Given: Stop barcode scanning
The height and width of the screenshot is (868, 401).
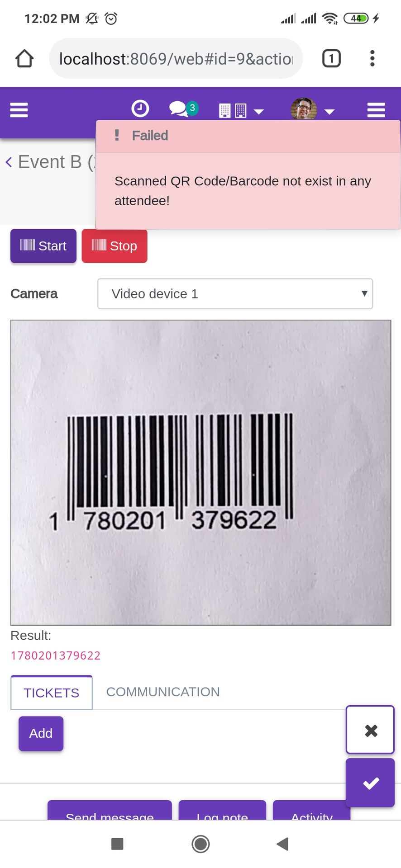Looking at the screenshot, I should [115, 246].
